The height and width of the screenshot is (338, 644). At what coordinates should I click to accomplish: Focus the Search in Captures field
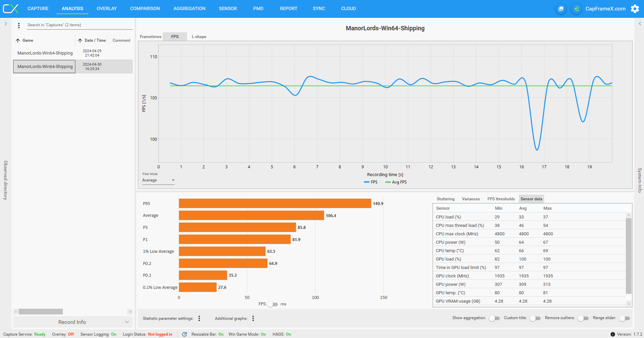[x=80, y=25]
